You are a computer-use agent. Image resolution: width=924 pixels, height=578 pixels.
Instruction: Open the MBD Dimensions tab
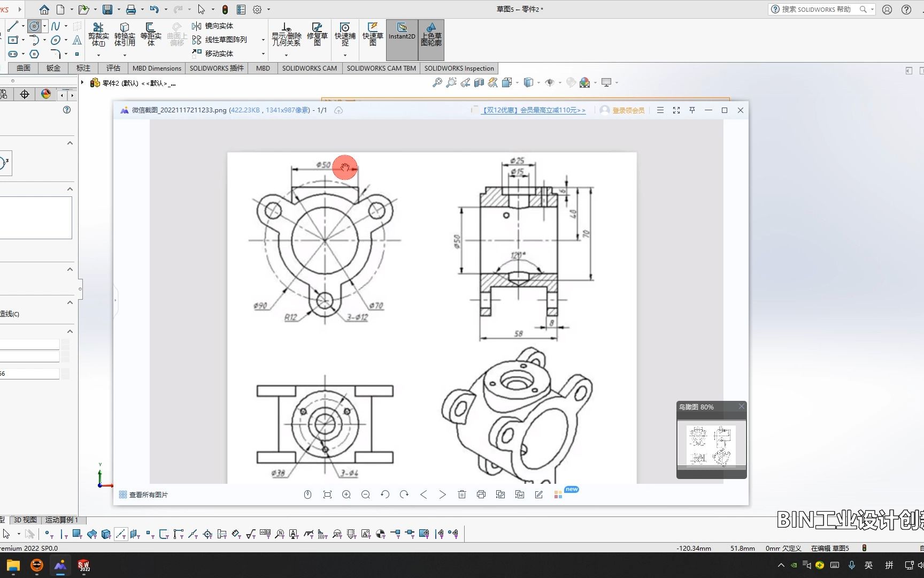coord(157,68)
